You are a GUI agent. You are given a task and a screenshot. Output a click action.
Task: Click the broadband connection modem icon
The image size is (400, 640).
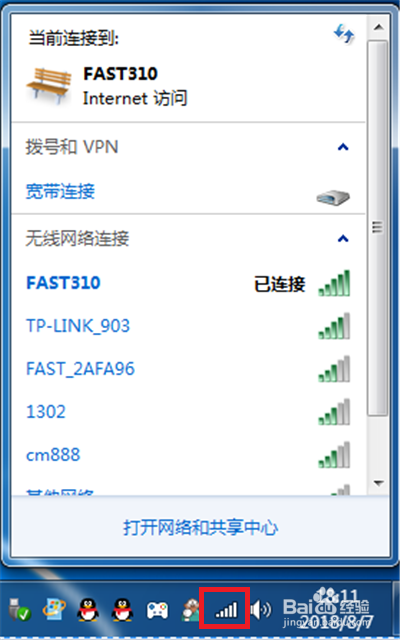click(x=333, y=198)
